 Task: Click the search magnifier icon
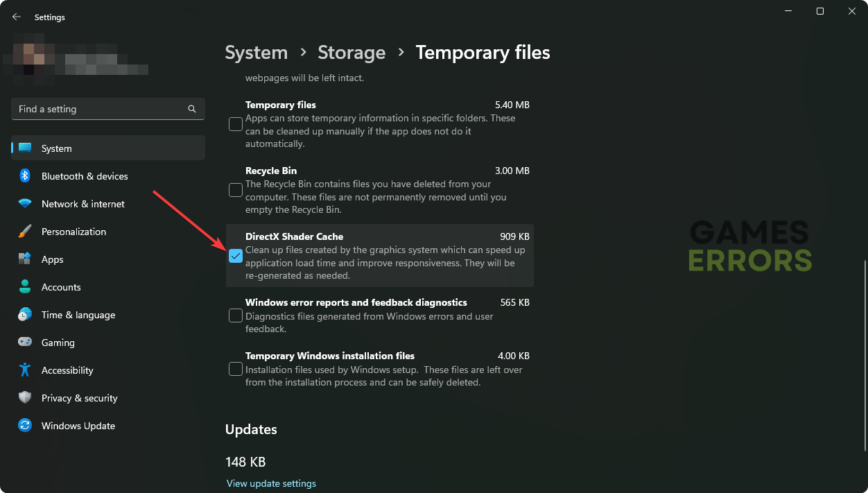click(x=192, y=109)
